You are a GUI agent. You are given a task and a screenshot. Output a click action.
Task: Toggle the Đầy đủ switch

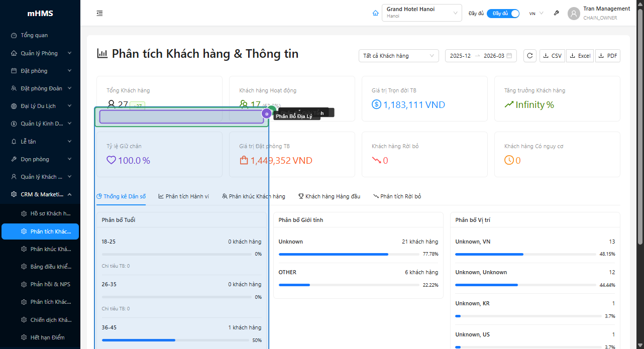click(x=503, y=14)
